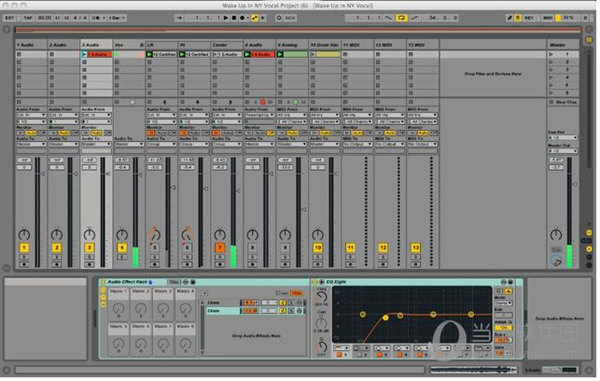The image size is (600, 381).
Task: Select the 1 Audio track header
Action: pyautogui.click(x=31, y=45)
